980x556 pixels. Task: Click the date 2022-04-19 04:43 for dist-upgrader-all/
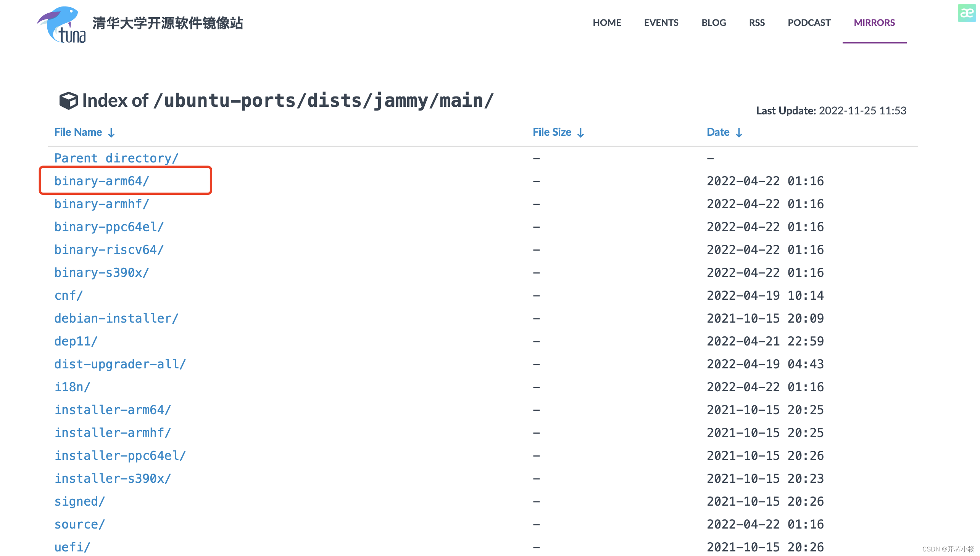click(x=765, y=364)
